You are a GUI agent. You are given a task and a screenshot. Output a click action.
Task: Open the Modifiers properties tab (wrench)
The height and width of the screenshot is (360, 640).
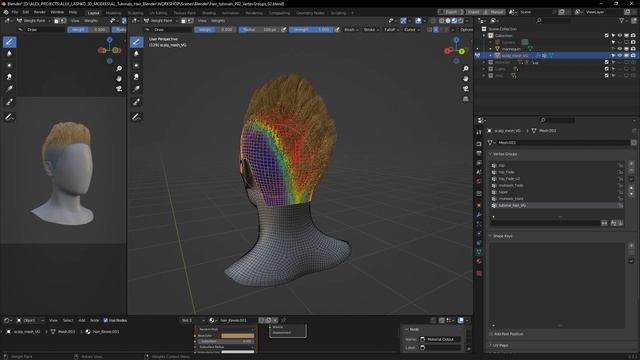[479, 215]
